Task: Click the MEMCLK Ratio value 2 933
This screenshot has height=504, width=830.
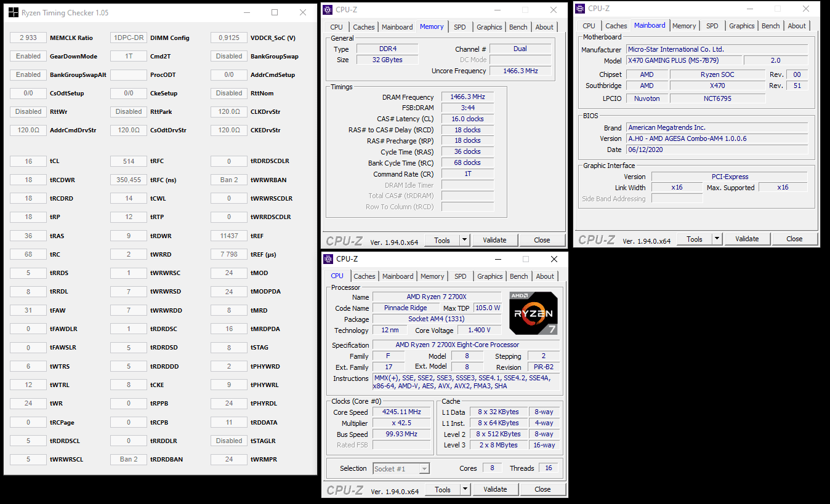Action: click(28, 38)
